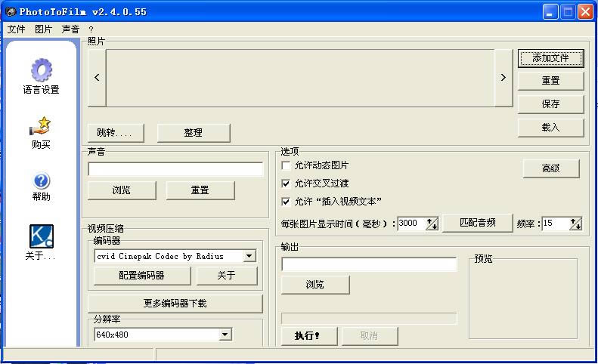Click the 每张图片显示时间 value field 3000
This screenshot has width=598, height=364.
pos(411,224)
